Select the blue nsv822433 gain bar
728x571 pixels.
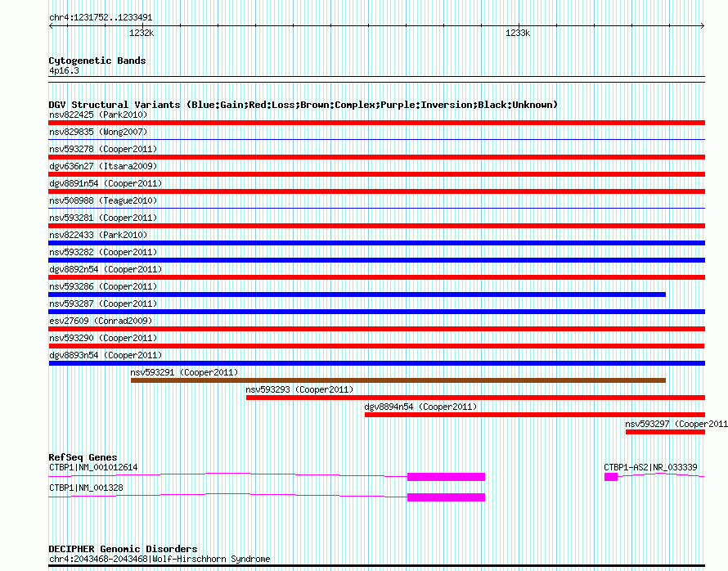pyautogui.click(x=376, y=243)
